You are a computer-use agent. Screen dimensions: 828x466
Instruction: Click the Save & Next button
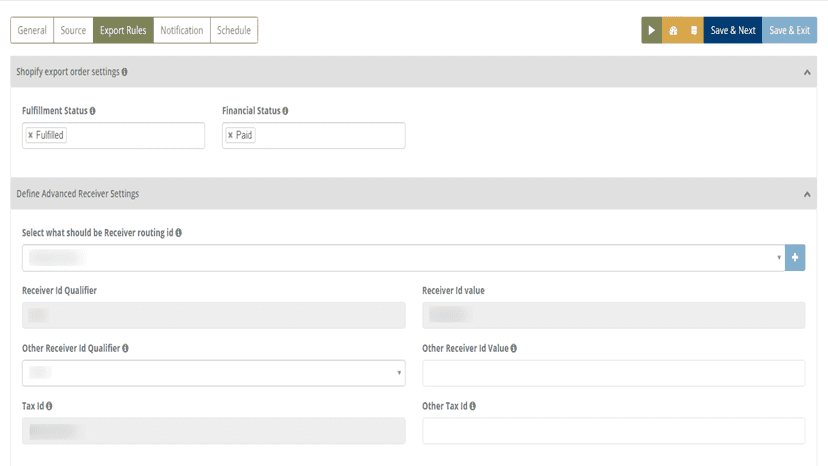[x=733, y=30]
